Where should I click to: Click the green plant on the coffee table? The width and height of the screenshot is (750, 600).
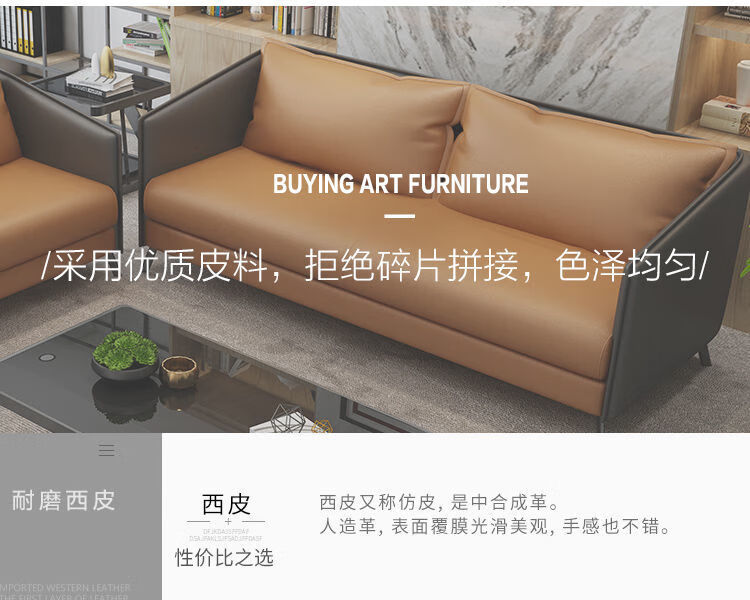click(x=126, y=350)
